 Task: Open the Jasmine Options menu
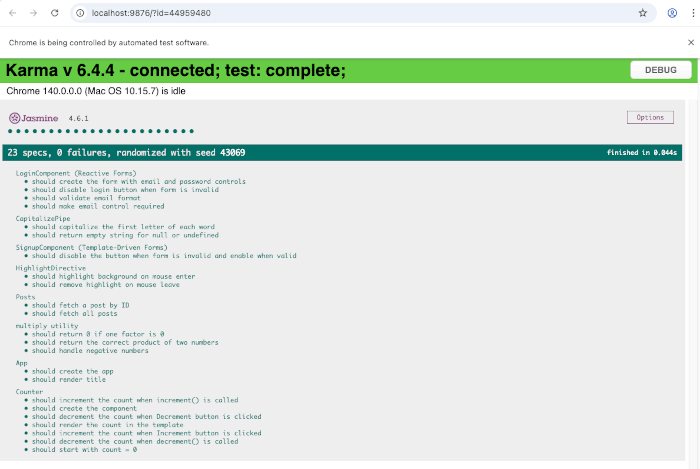[650, 117]
